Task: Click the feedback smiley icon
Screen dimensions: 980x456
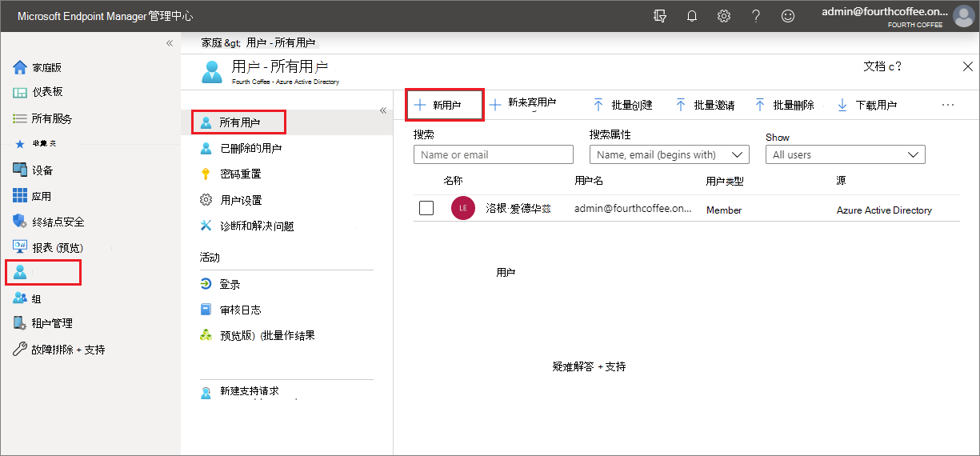Action: point(788,16)
